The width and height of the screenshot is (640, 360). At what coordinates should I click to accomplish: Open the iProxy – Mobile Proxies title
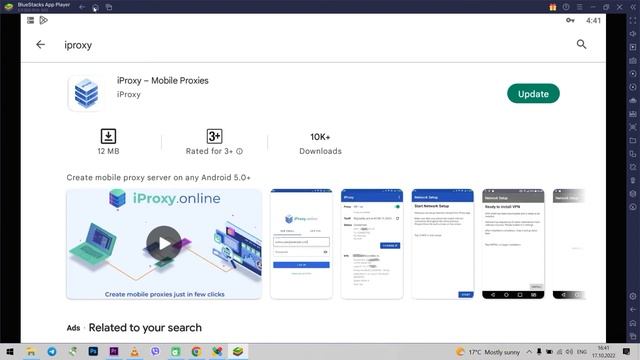coord(162,80)
